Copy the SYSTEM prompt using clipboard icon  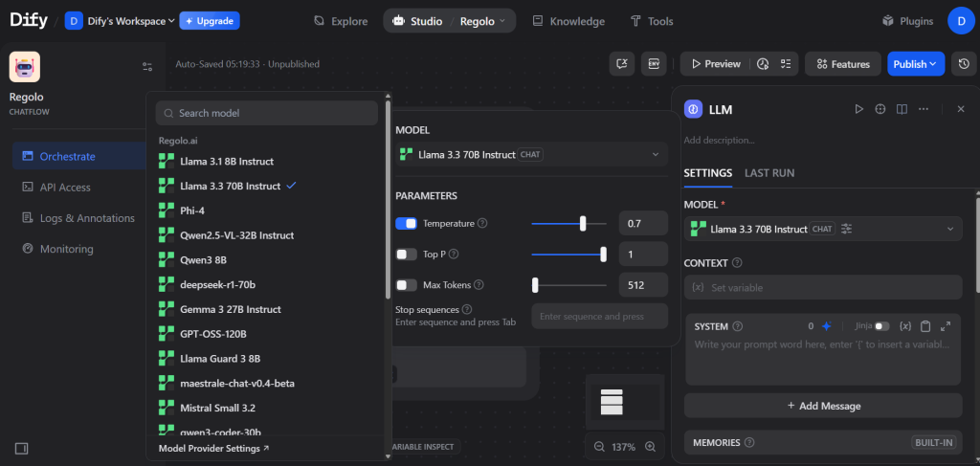[925, 326]
